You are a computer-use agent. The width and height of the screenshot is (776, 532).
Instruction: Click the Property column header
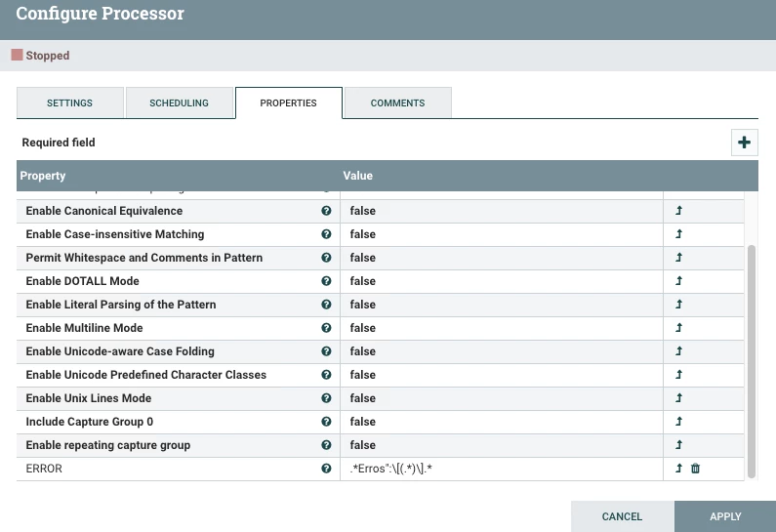tap(43, 176)
